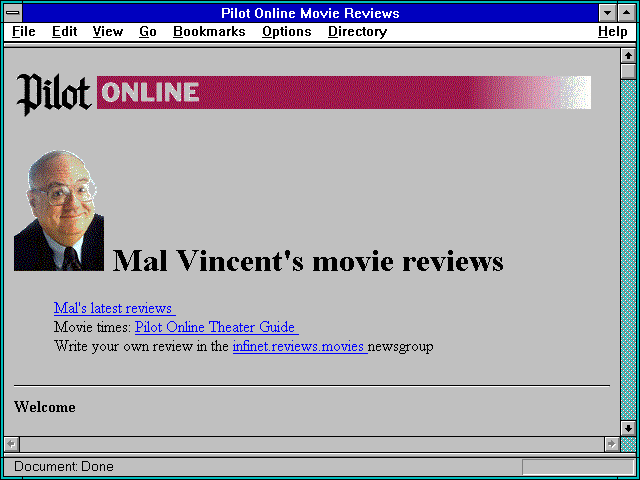Viewport: 640px width, 480px height.
Task: Open the View menu
Action: pyautogui.click(x=108, y=32)
